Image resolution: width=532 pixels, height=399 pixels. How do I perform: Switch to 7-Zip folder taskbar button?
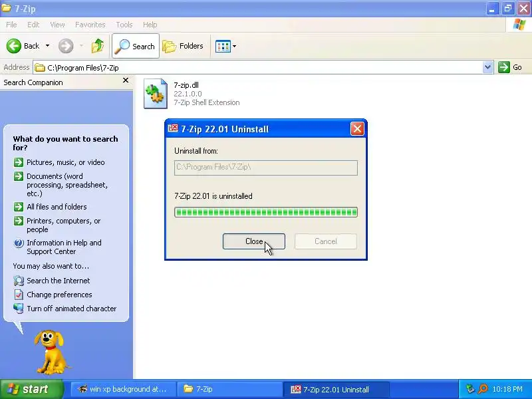(229, 389)
